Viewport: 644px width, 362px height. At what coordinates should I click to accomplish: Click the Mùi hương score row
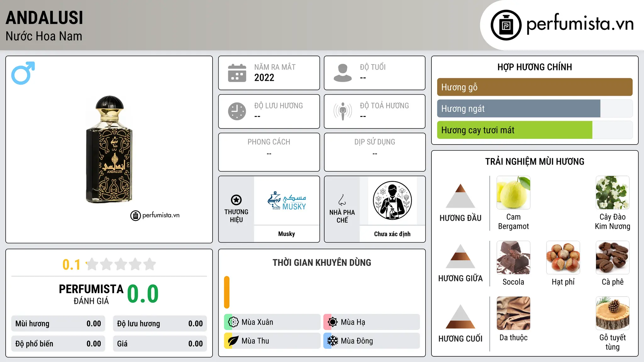point(58,324)
